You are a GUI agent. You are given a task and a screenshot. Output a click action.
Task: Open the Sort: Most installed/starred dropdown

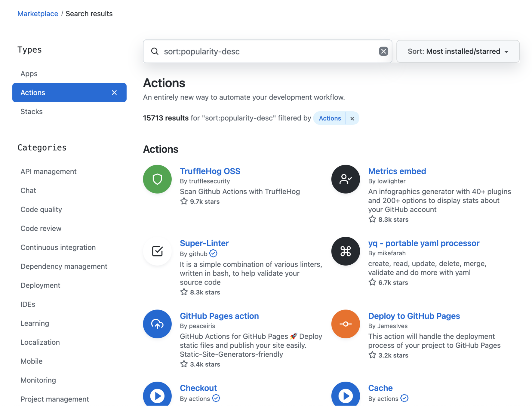click(458, 51)
